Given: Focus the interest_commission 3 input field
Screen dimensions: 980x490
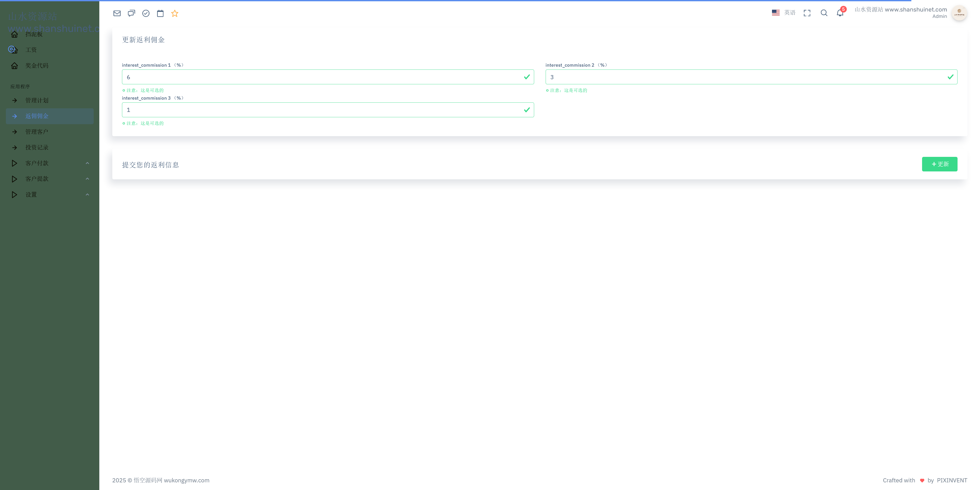Looking at the screenshot, I should point(323,110).
